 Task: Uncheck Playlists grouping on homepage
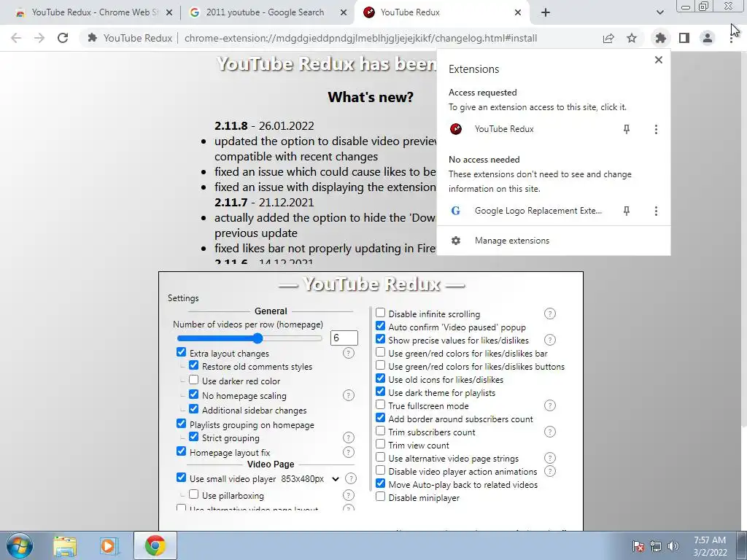click(x=181, y=424)
